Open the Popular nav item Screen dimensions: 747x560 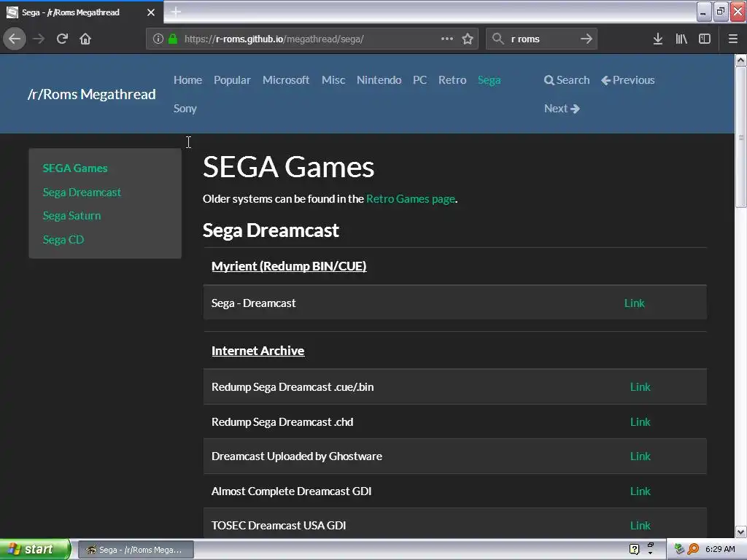[232, 80]
